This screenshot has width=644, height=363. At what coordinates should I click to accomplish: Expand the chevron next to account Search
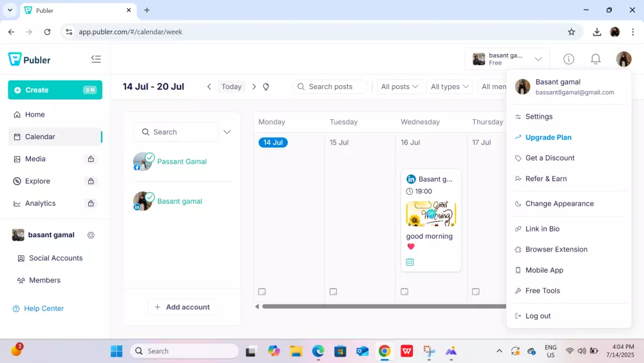(x=227, y=132)
